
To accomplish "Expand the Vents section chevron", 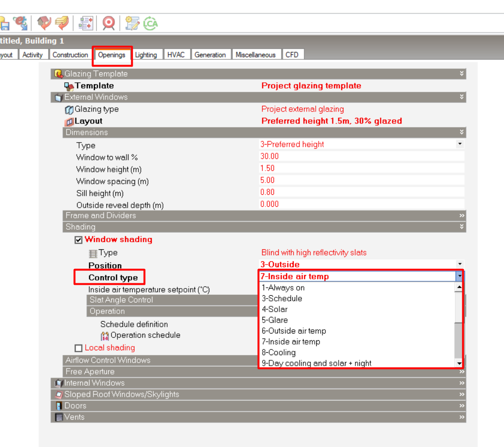I will pyautogui.click(x=461, y=417).
